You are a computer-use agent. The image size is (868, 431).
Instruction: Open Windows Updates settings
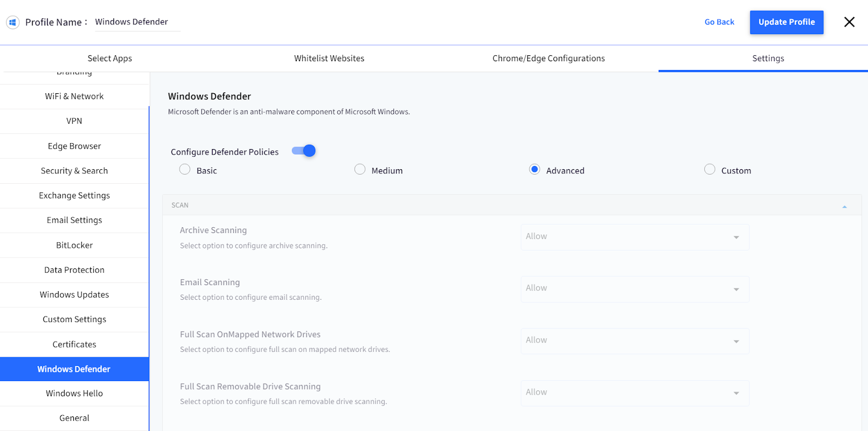pyautogui.click(x=74, y=295)
